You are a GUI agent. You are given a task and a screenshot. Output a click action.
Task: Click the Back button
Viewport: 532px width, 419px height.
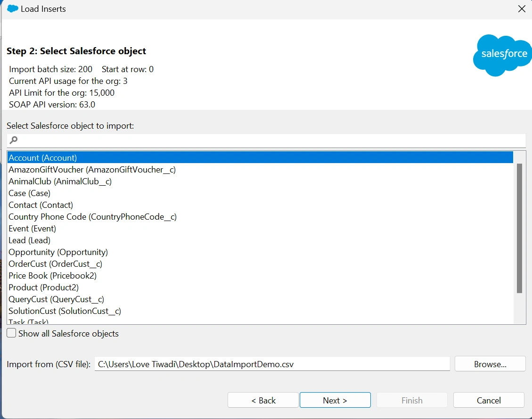[x=262, y=400]
